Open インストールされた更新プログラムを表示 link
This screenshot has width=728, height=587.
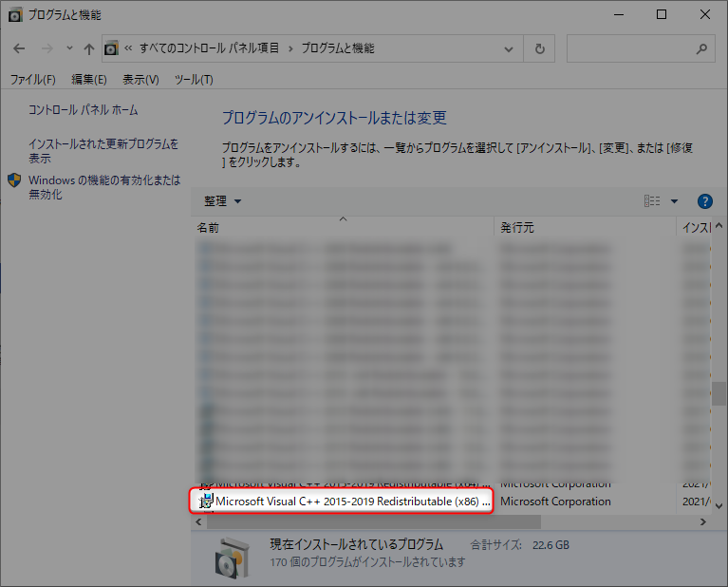103,151
